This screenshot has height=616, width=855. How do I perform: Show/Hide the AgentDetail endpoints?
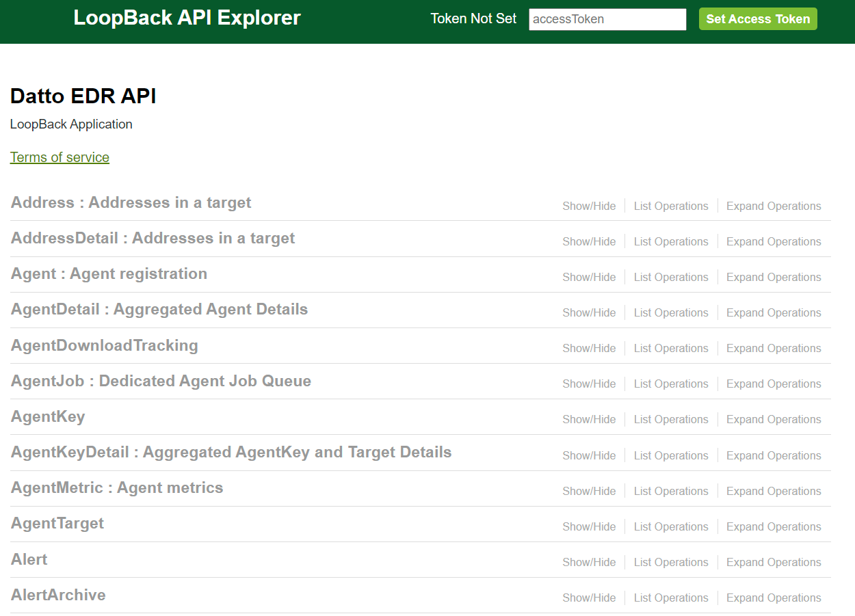click(x=589, y=312)
